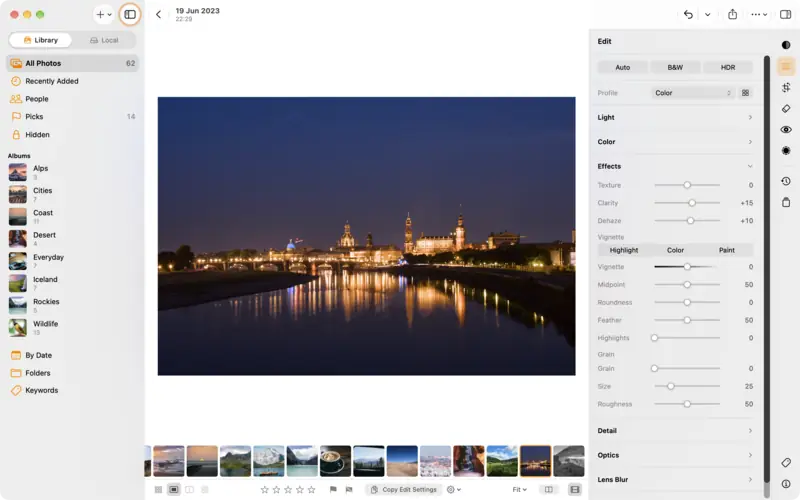Open the By Date sidebar item
The height and width of the screenshot is (500, 800).
coord(72,355)
